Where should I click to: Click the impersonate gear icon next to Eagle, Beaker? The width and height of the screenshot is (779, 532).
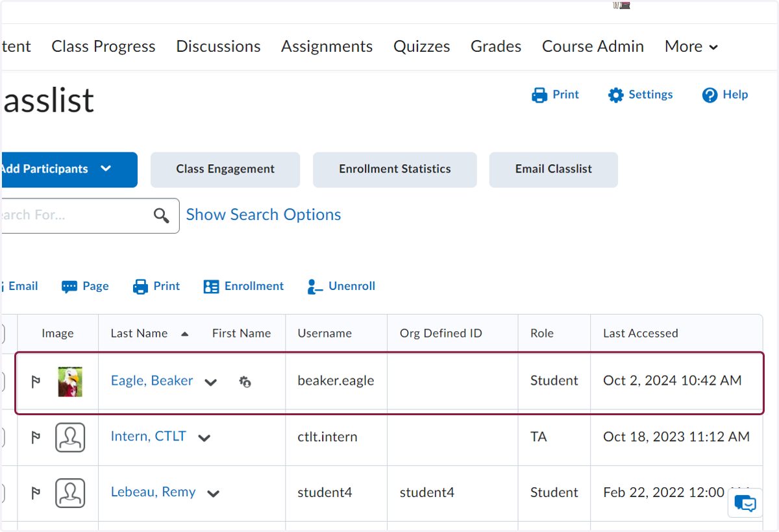[245, 382]
